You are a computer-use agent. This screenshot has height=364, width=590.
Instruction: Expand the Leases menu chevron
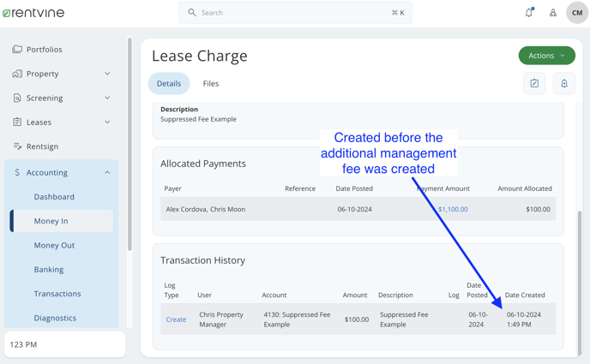(x=107, y=122)
